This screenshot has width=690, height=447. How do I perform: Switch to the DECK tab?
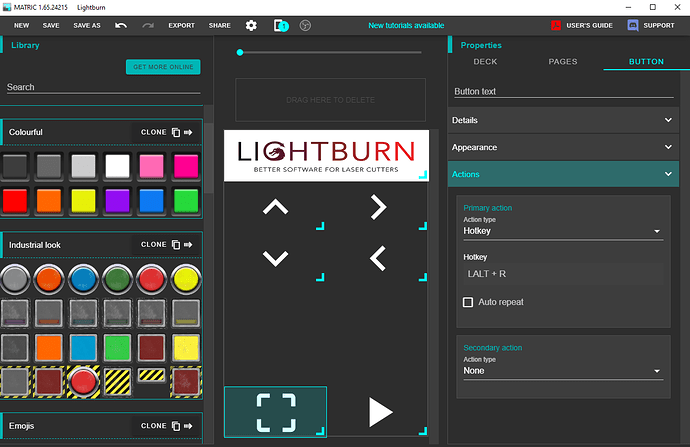click(x=485, y=62)
